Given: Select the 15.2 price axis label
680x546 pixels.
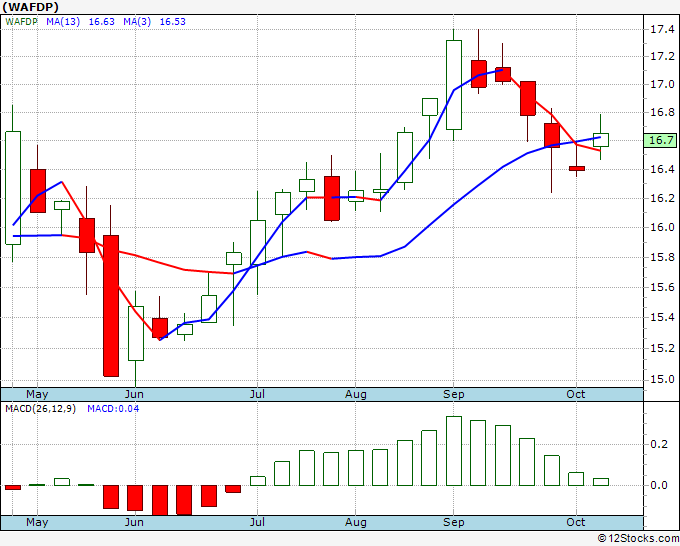Looking at the screenshot, I should pyautogui.click(x=662, y=348).
